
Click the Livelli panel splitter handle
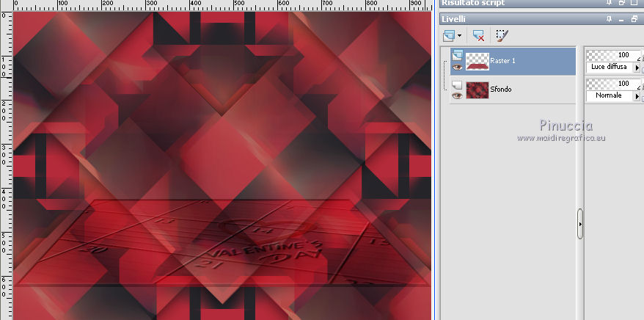[x=580, y=224]
